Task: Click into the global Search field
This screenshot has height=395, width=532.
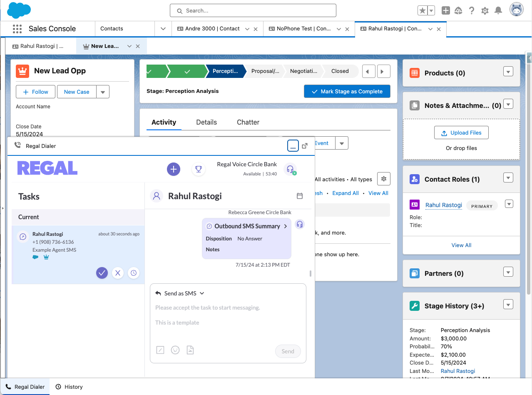Action: coord(253,10)
